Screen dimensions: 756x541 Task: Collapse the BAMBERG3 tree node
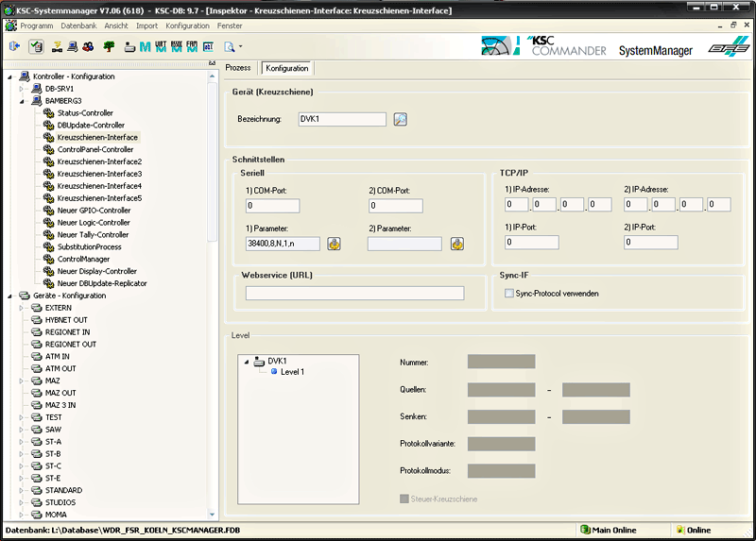point(22,101)
